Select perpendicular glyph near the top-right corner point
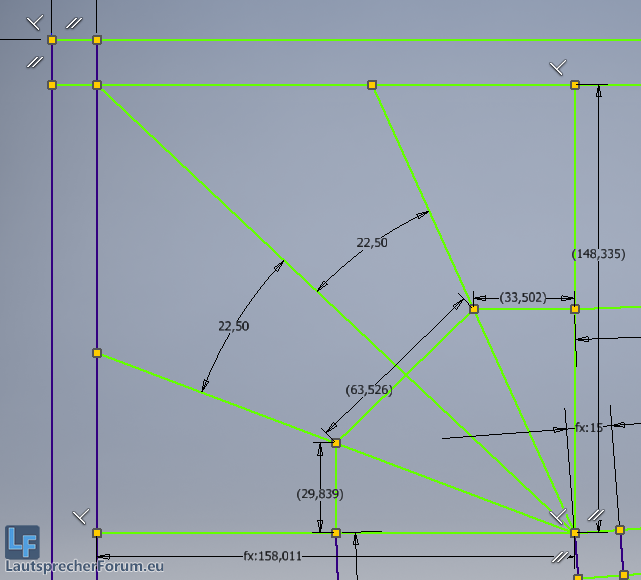 tap(558, 67)
